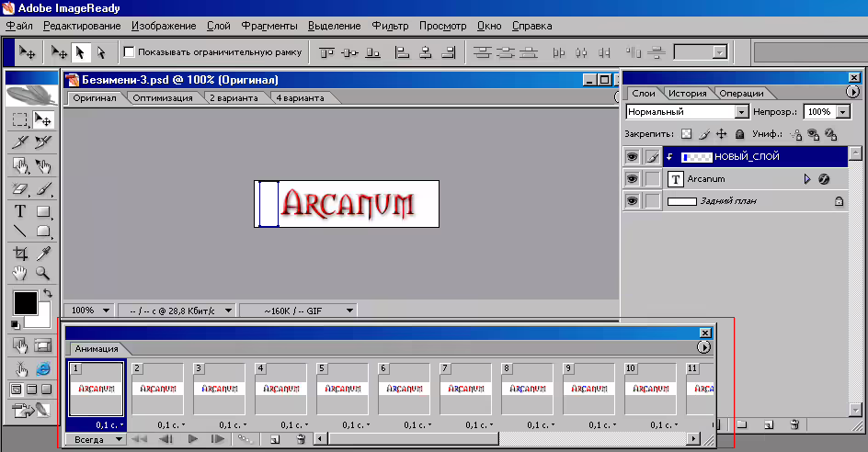Image resolution: width=868 pixels, height=452 pixels.
Task: Select the Type tool
Action: point(20,210)
